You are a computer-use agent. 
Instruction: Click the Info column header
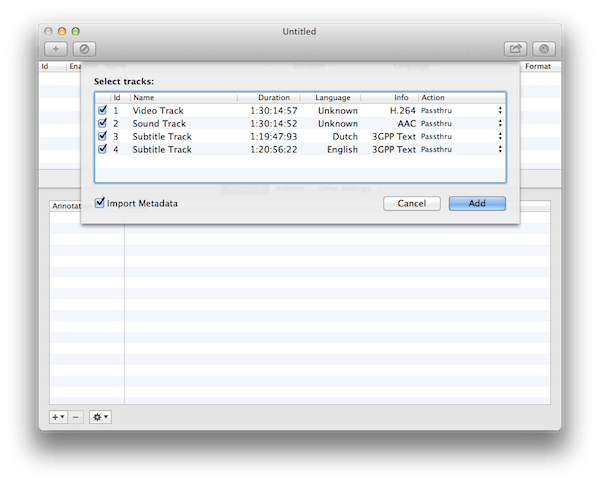[390, 98]
